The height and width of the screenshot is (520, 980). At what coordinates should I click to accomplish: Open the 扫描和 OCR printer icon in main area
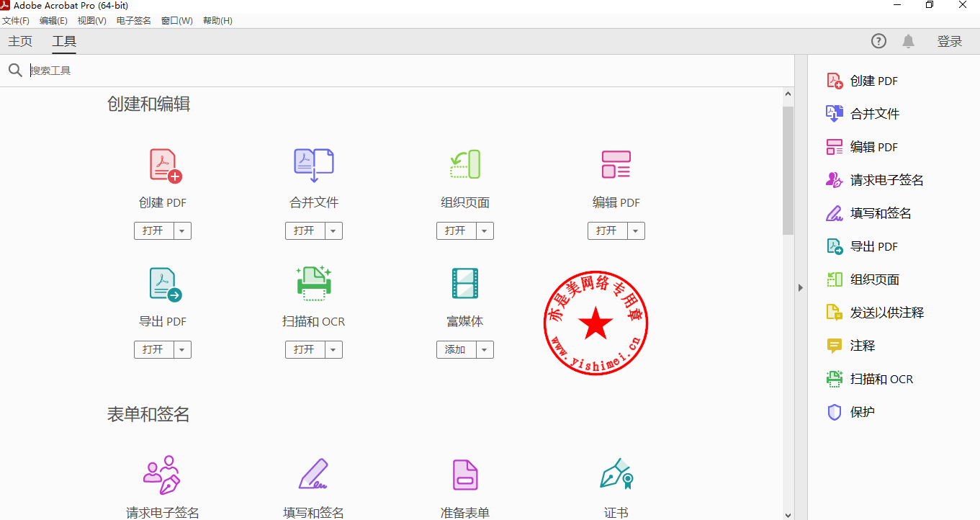click(x=314, y=283)
